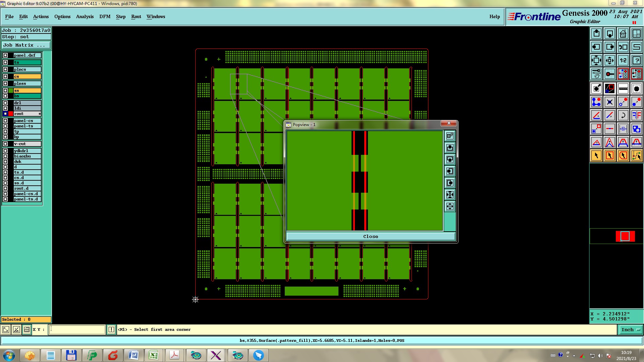Select the net selection pointer icon
This screenshot has height=362, width=644.
click(x=636, y=156)
